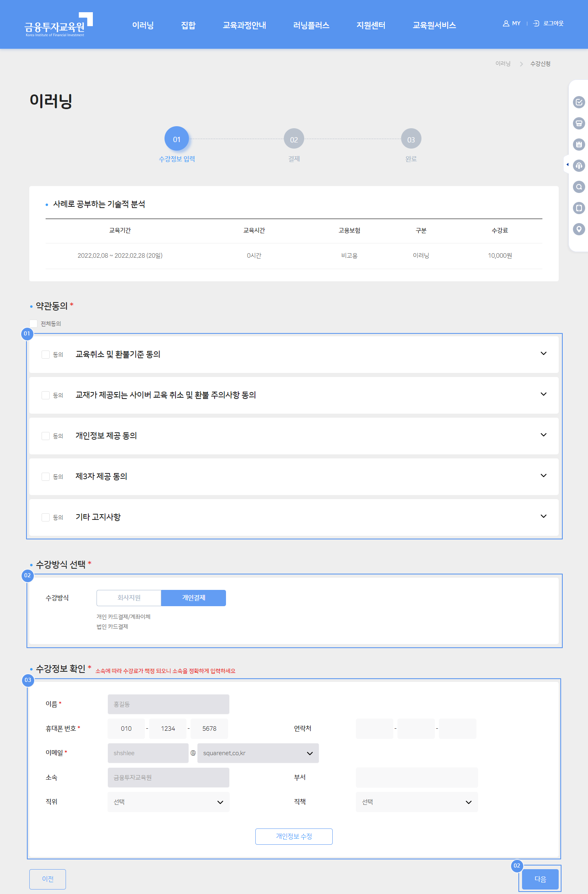Screen dimensions: 588x894
Task: Collapse the right sidebar with arrow handle
Action: click(567, 164)
